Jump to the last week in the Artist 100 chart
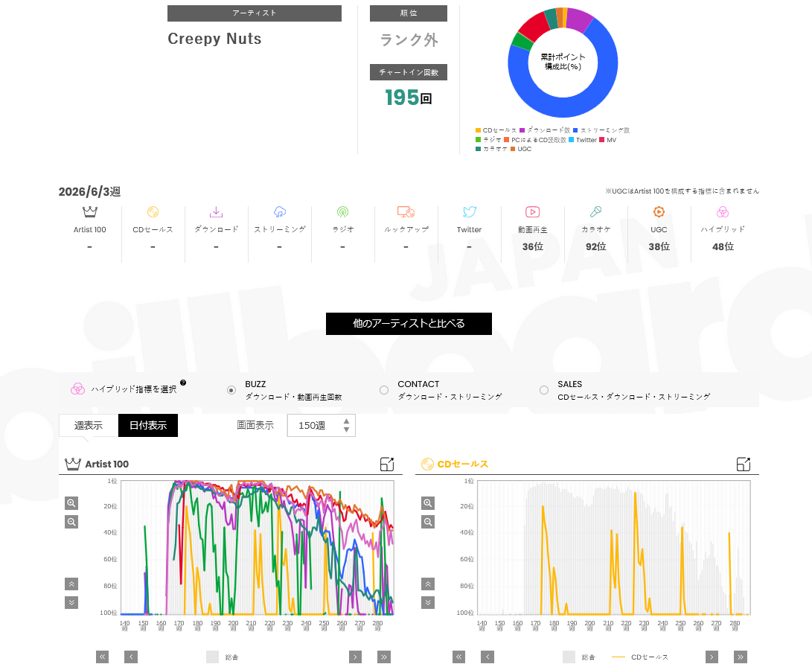812x664 pixels. pyautogui.click(x=384, y=657)
